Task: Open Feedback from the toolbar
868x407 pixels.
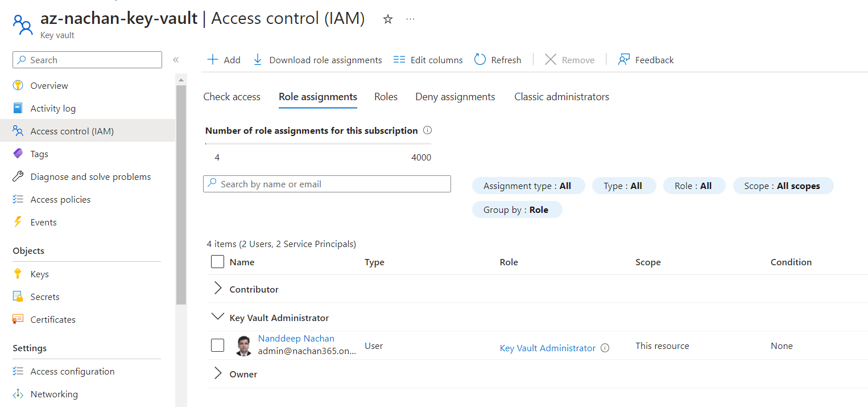Action: click(x=646, y=60)
